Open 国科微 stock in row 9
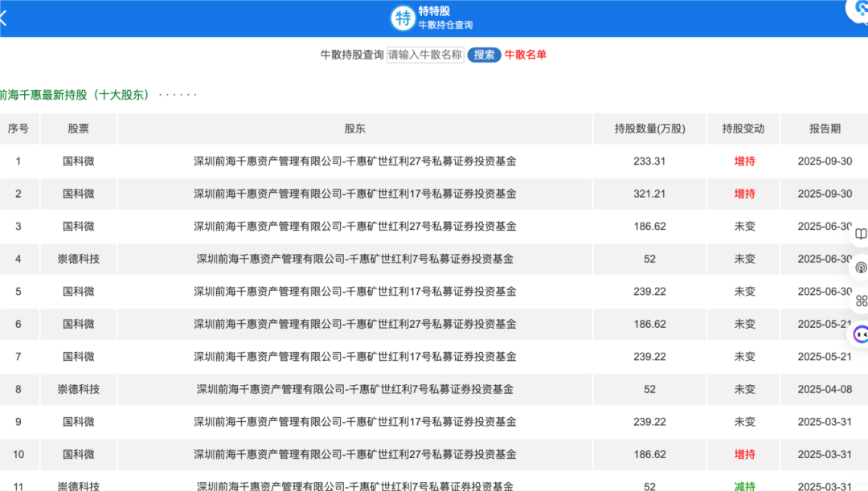 78,422
